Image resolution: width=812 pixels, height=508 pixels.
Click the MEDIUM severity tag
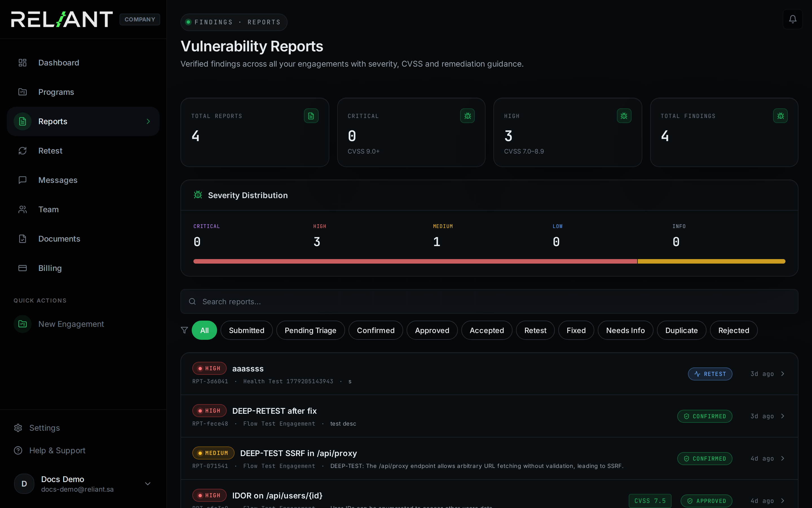pyautogui.click(x=213, y=453)
